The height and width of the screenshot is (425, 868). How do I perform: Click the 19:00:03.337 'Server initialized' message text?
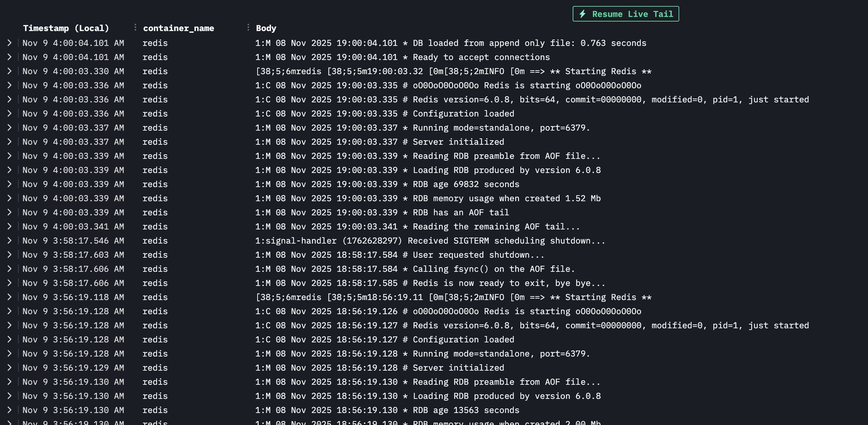pos(458,142)
